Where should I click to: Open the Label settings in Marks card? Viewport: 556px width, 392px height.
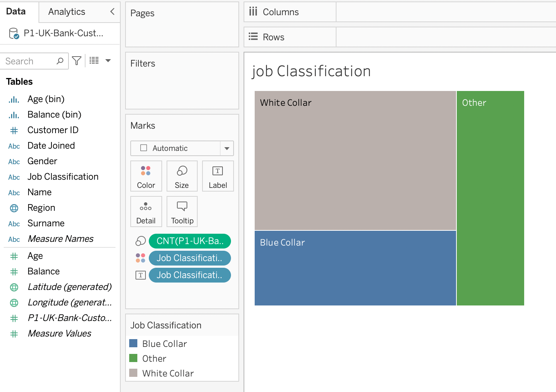click(x=218, y=176)
